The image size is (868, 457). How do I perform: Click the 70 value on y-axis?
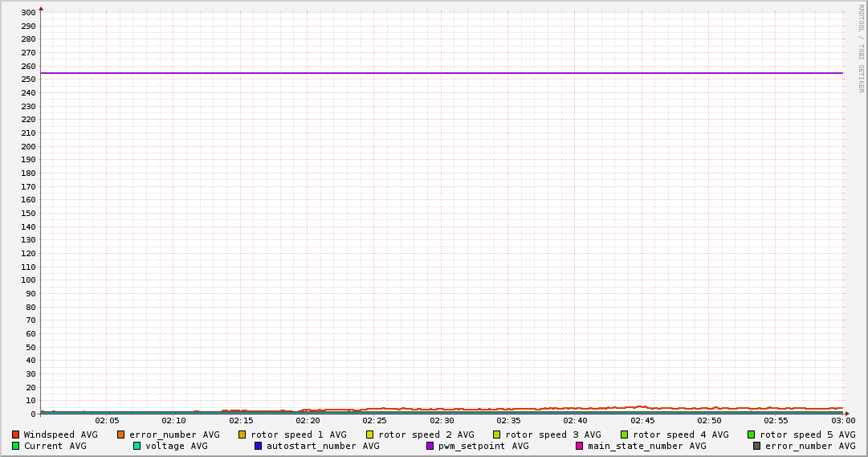[x=31, y=320]
